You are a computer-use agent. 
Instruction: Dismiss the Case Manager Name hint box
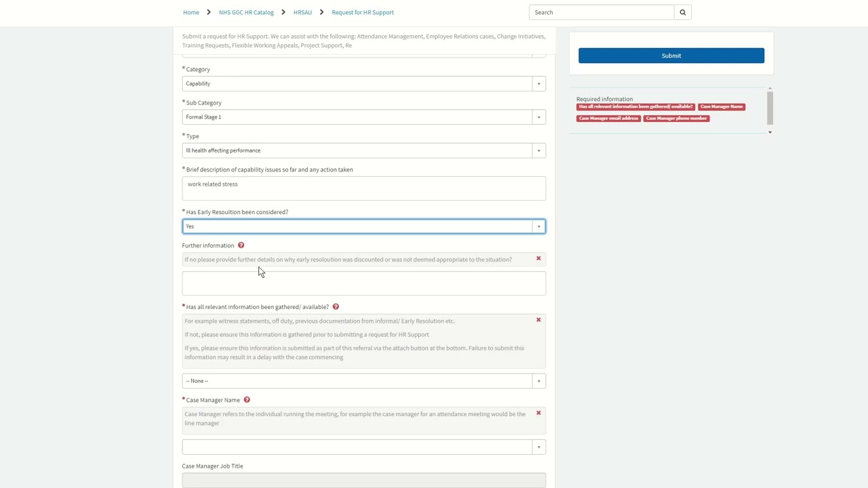pos(538,413)
